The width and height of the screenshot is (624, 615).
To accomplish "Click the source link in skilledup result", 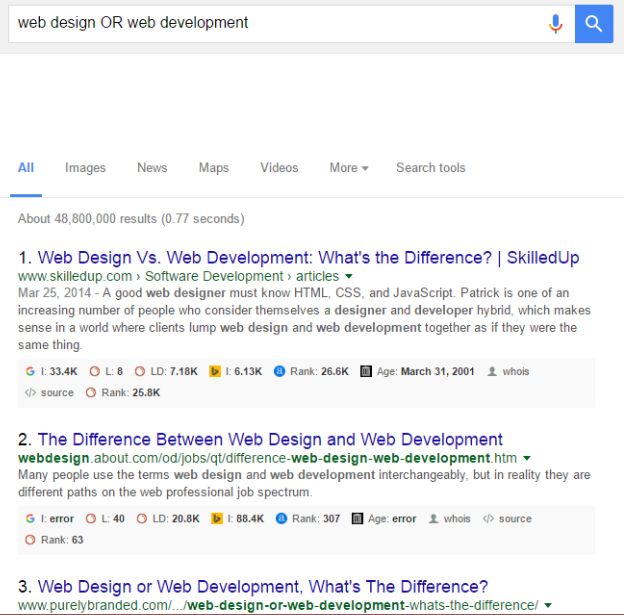I will coord(57,392).
